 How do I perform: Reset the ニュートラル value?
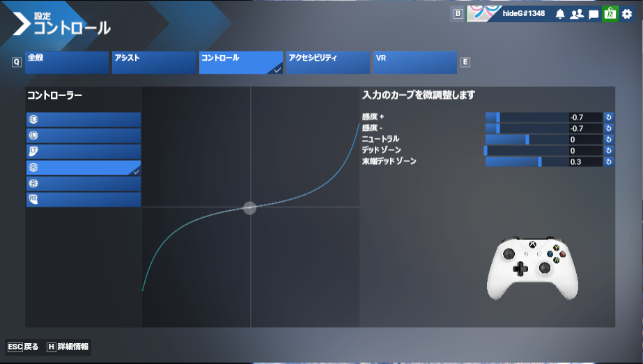point(608,139)
